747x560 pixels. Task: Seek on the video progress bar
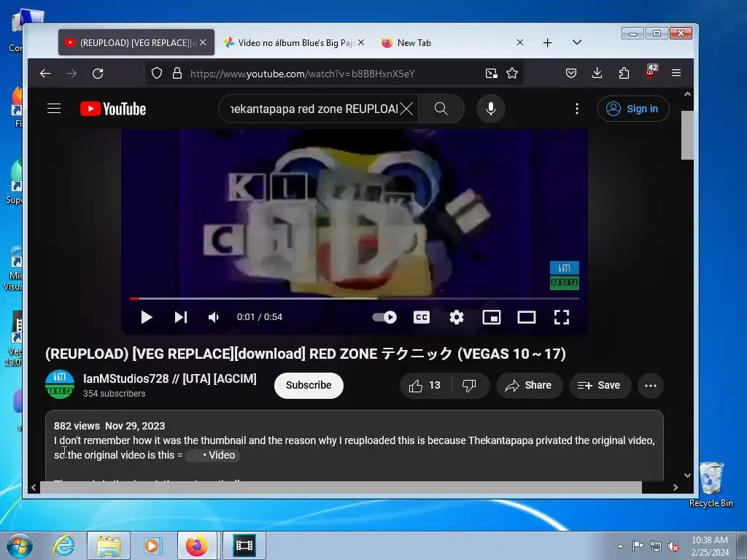[355, 298]
